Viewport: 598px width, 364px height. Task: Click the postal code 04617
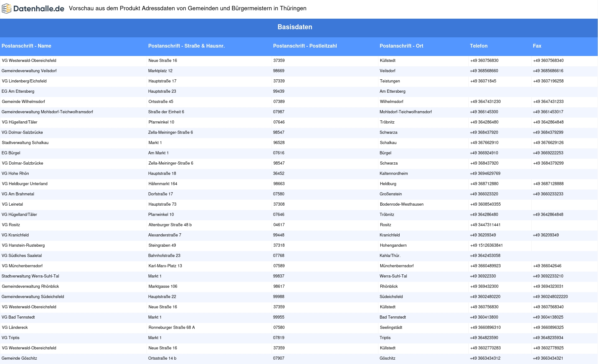click(279, 225)
